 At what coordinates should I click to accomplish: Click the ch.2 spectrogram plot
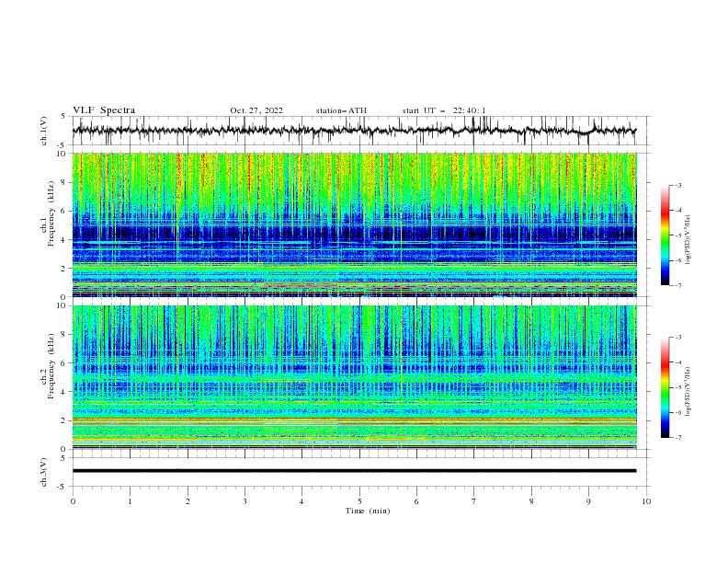pos(354,377)
